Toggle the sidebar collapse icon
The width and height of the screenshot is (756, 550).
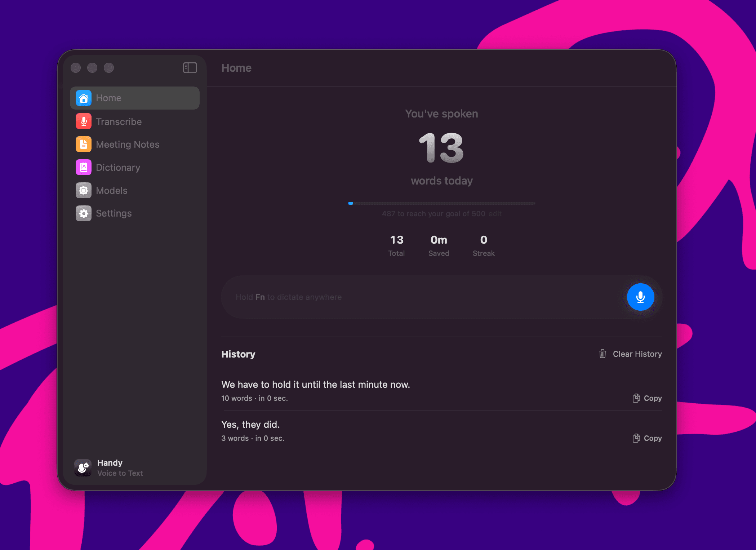(190, 68)
